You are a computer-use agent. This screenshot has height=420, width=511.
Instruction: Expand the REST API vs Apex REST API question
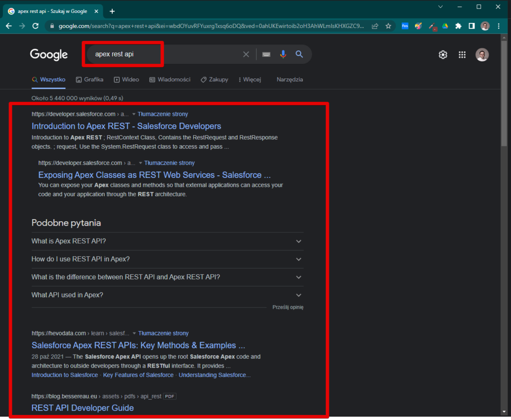[x=168, y=277]
